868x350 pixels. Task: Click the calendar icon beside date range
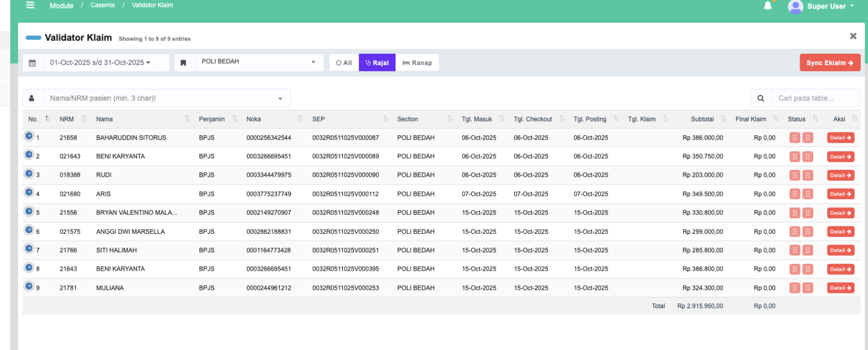33,63
